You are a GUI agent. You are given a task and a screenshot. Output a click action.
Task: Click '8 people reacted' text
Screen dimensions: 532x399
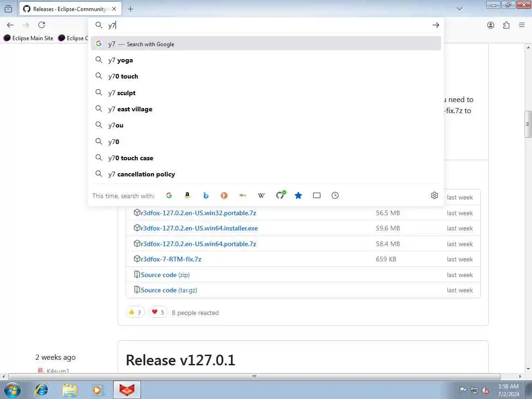[x=195, y=313]
